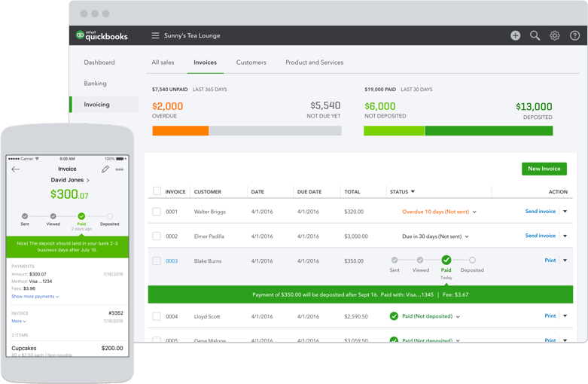Click the green Paid checkmark for invoice 0003
The height and width of the screenshot is (384, 588).
[x=446, y=260]
